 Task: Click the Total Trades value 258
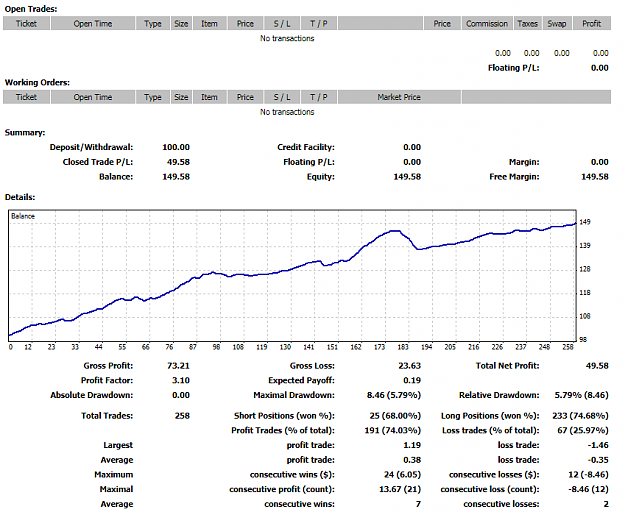coord(182,416)
